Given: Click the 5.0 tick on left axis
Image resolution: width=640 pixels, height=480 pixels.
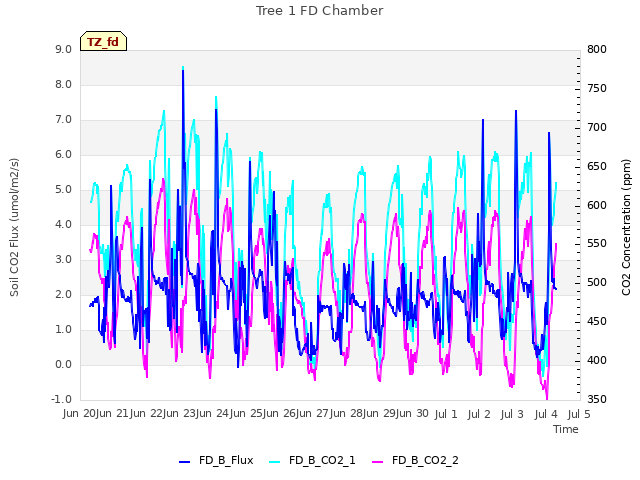Looking at the screenshot, I should pyautogui.click(x=64, y=190).
